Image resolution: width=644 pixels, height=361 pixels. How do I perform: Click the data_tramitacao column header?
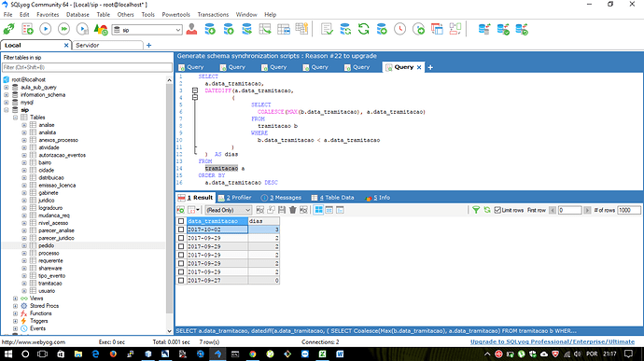[x=217, y=221]
